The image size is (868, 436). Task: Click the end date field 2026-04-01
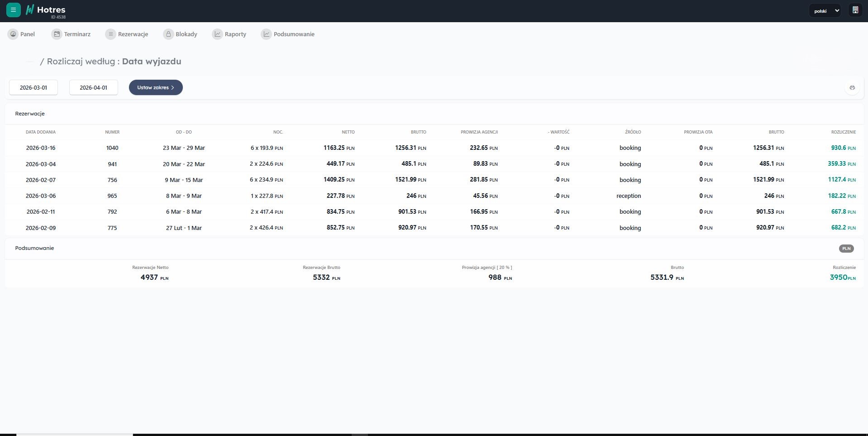point(93,87)
